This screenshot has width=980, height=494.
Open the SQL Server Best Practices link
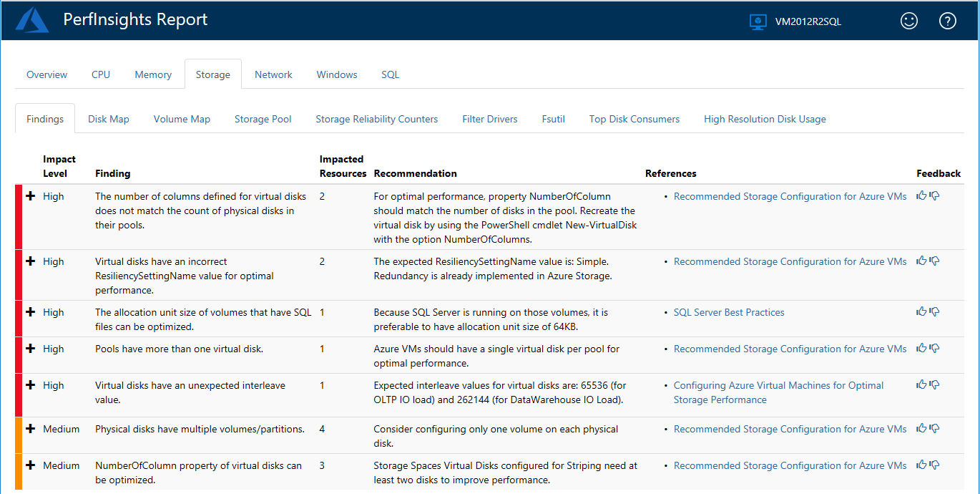coord(729,312)
